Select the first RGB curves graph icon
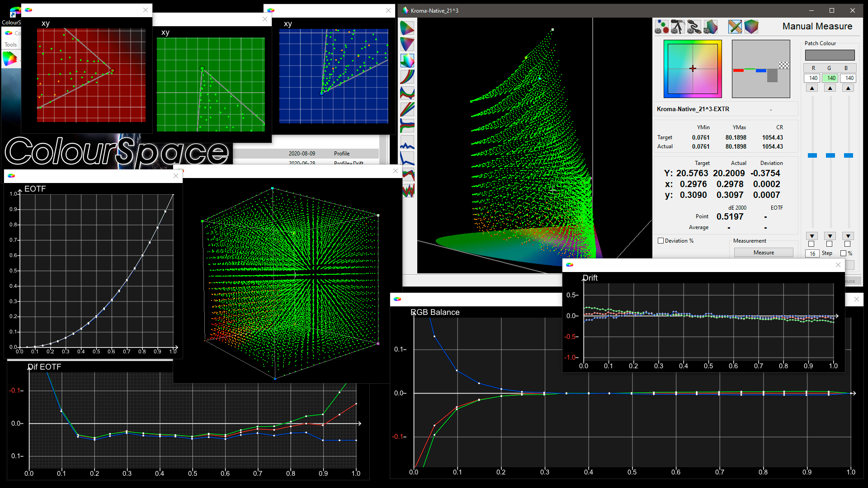 (x=407, y=77)
